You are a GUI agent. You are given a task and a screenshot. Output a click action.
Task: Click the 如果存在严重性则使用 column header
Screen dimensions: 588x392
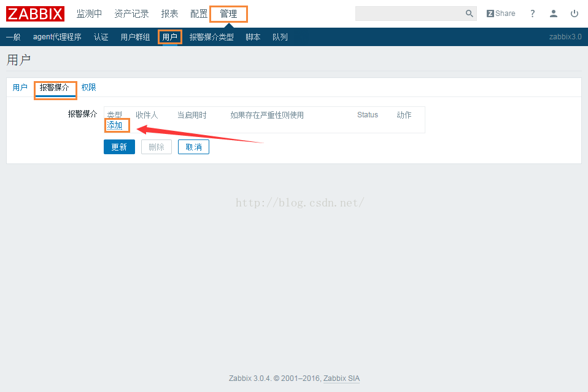point(267,115)
